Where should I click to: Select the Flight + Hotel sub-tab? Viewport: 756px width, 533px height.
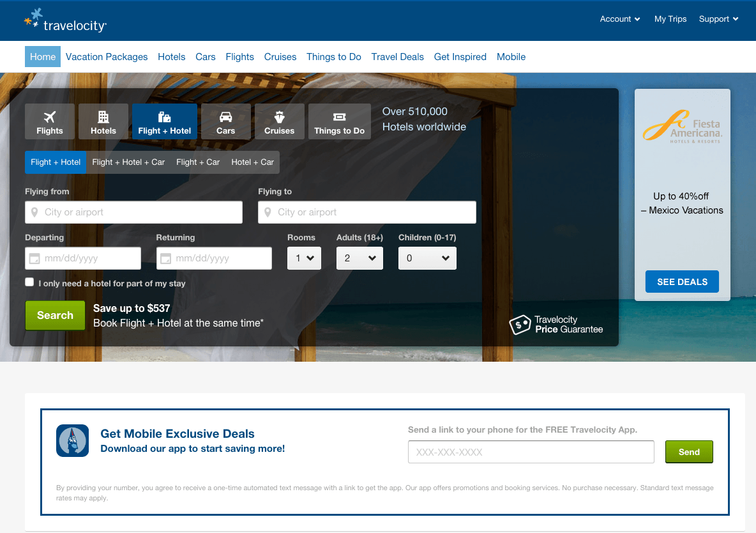coord(56,162)
